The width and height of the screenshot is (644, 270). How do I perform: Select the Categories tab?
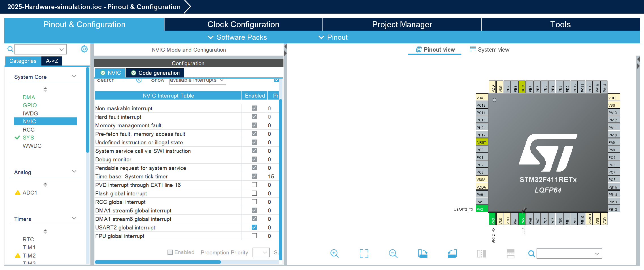pos(23,61)
